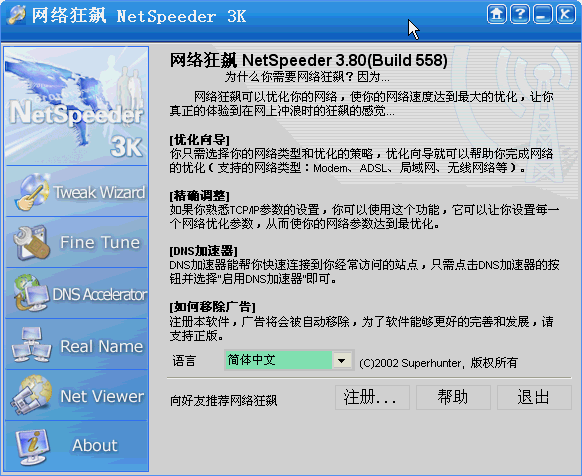
Task: Click the 退出 exit button
Action: tap(534, 397)
